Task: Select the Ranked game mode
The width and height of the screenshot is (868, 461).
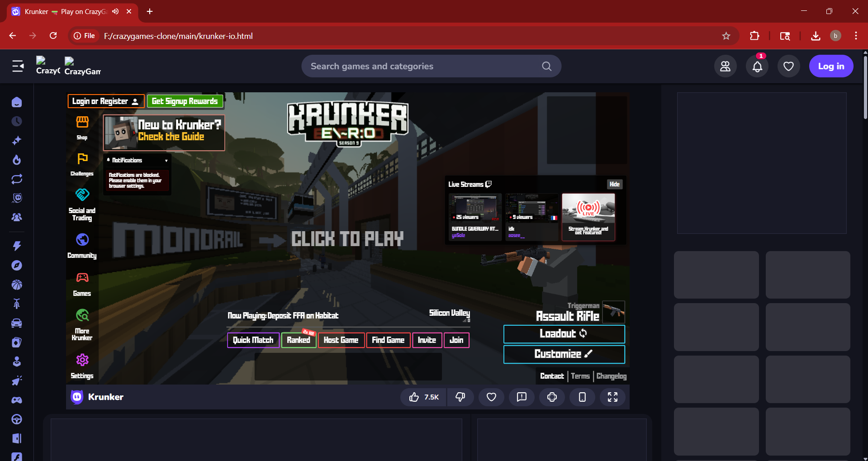Action: (299, 340)
